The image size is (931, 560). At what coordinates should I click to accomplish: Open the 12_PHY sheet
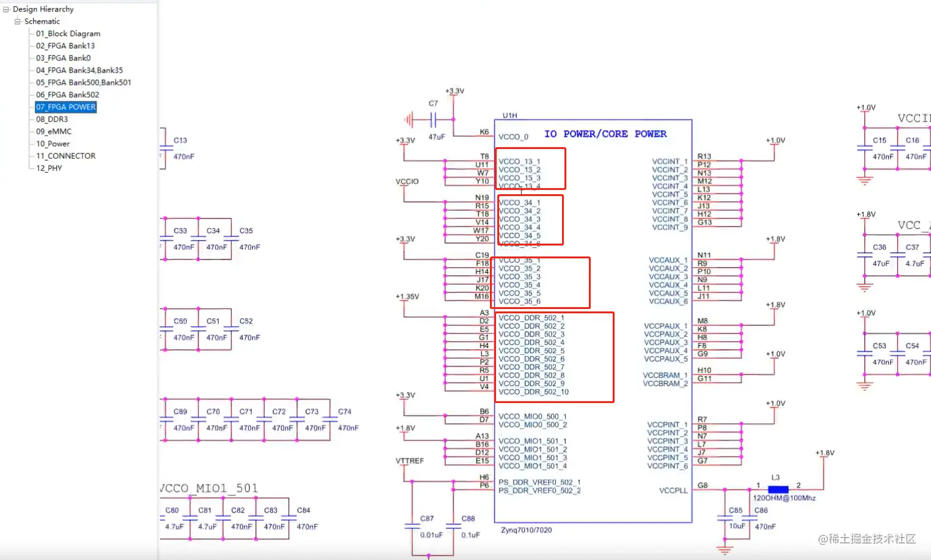point(49,168)
